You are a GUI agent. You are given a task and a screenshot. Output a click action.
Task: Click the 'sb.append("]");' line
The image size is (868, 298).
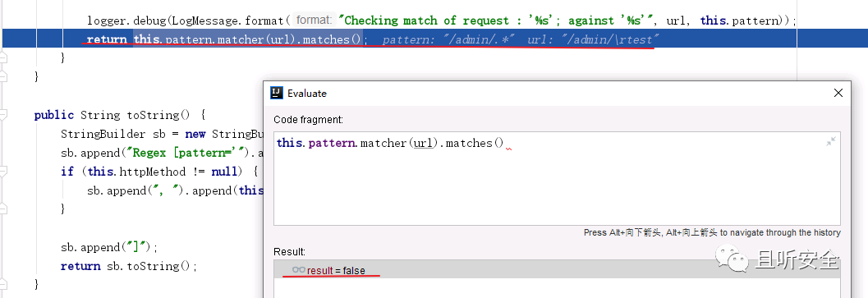(109, 247)
